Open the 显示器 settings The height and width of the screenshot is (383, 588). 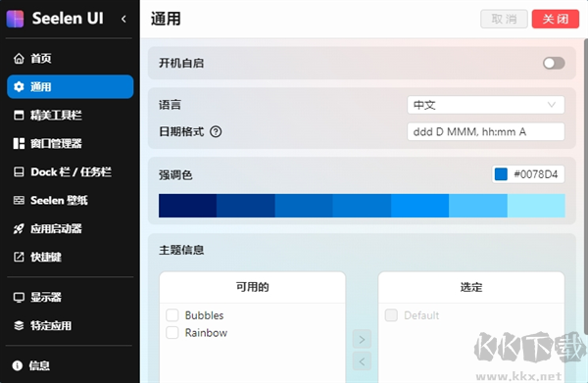pyautogui.click(x=71, y=297)
